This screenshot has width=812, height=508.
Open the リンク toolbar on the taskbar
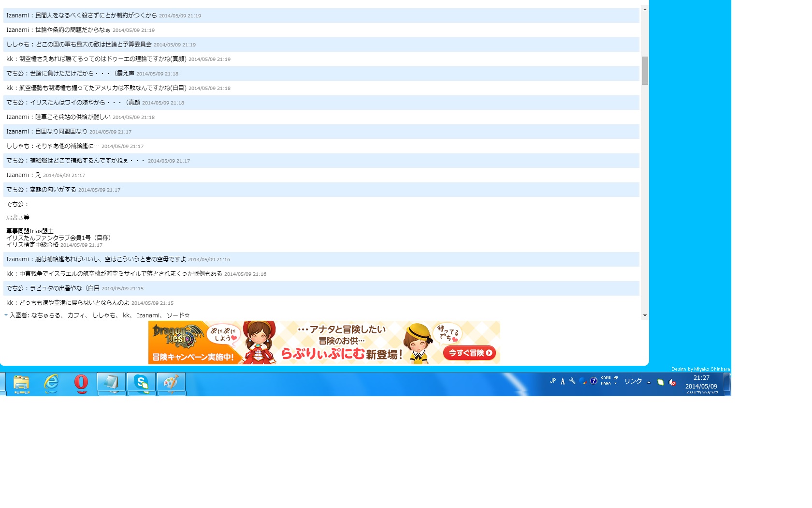point(633,381)
